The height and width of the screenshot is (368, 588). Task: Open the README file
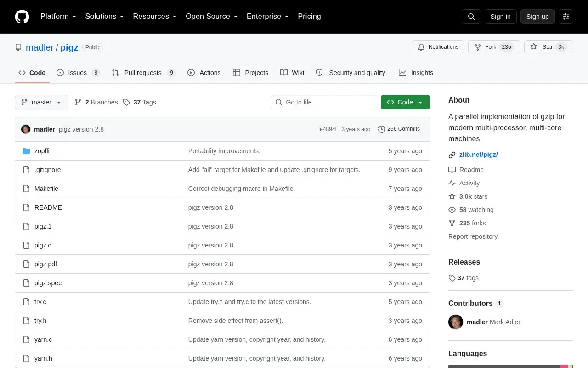[x=48, y=207]
